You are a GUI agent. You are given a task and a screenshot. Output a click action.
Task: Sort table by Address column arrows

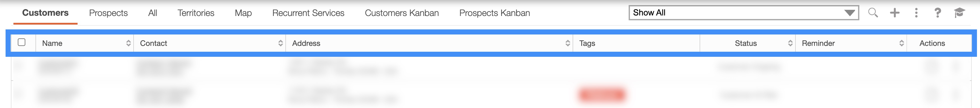coord(567,43)
